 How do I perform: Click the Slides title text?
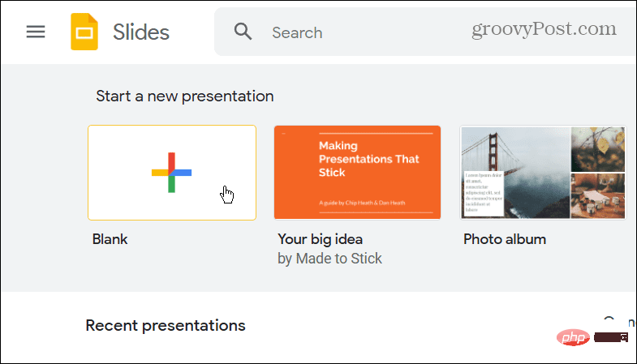point(141,32)
